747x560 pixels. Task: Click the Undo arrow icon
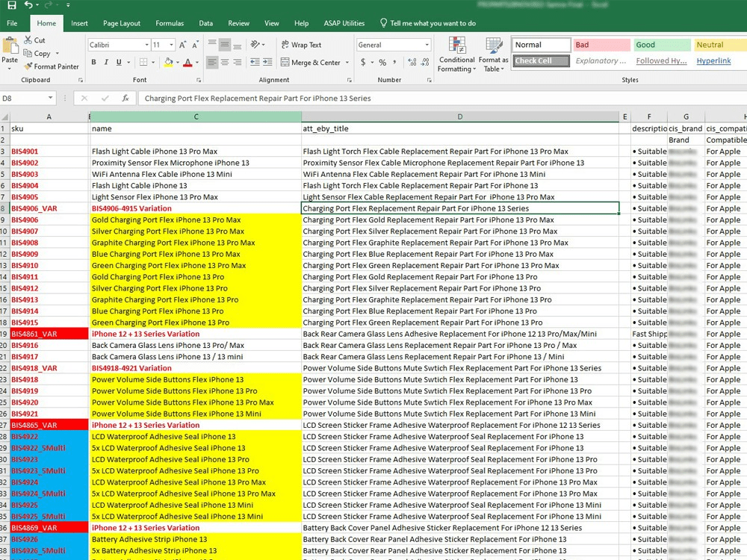click(28, 5)
